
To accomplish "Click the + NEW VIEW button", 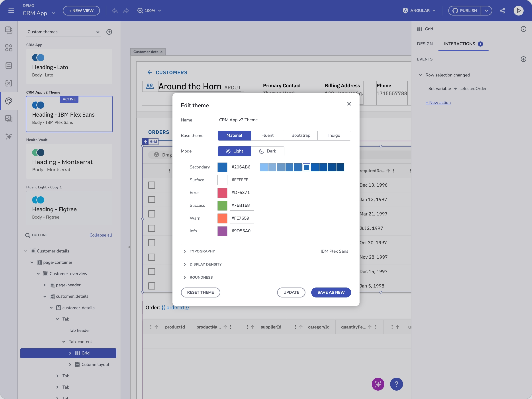I will point(81,11).
